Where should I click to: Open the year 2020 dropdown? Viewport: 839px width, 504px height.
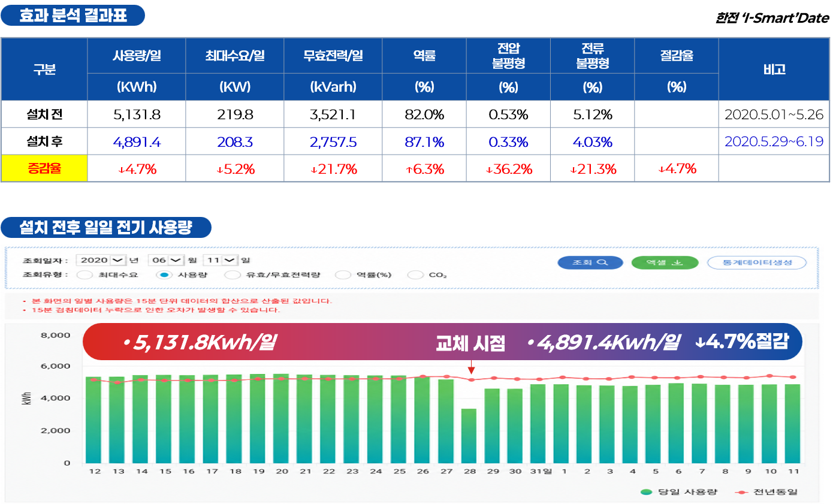point(101,260)
